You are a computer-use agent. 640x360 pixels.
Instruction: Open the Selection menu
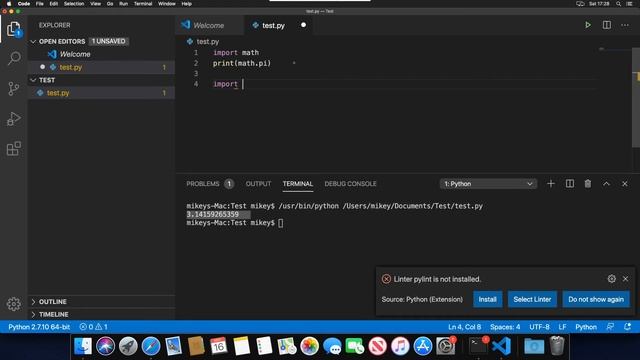point(74,4)
